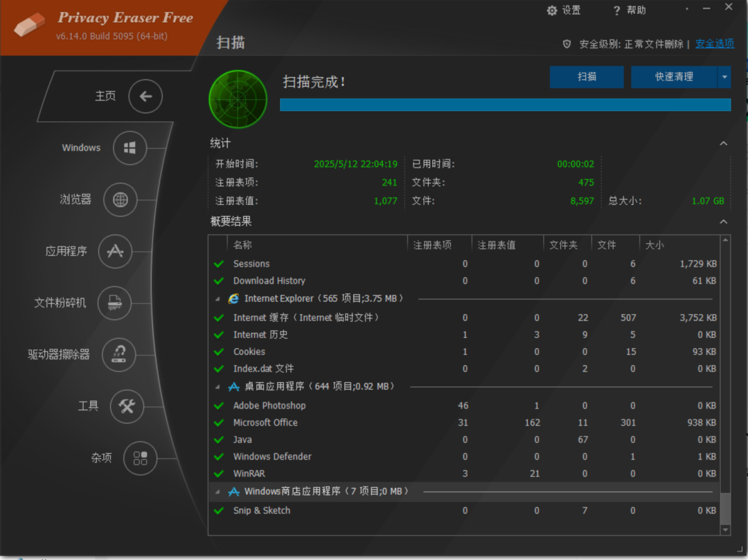Click the 桌面应用程序 group icon
This screenshot has width=748, height=560.
point(234,386)
